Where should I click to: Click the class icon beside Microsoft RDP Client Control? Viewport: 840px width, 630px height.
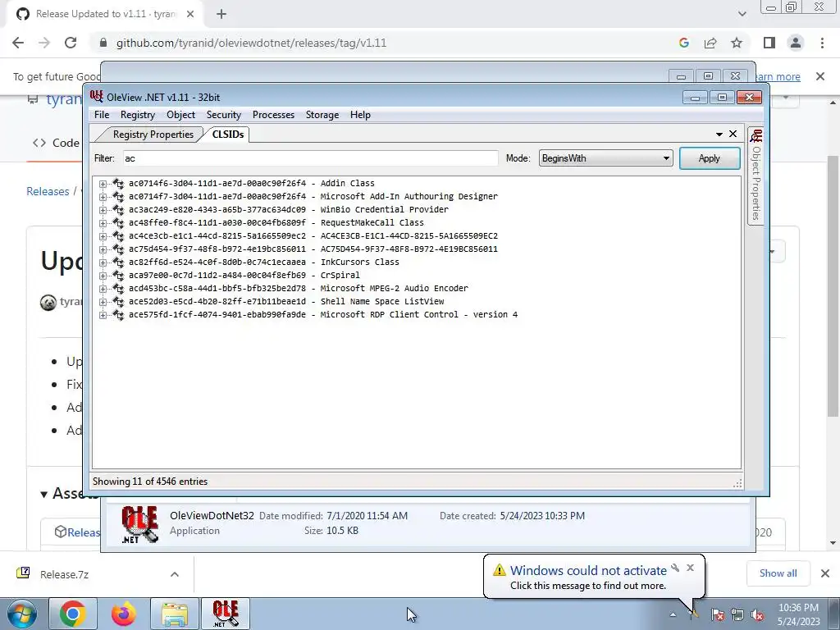tap(118, 314)
